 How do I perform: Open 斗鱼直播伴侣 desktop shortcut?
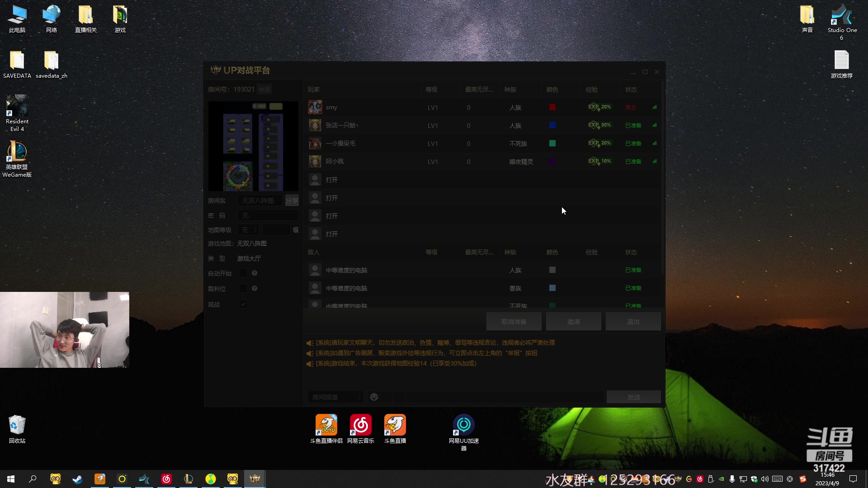pyautogui.click(x=326, y=426)
